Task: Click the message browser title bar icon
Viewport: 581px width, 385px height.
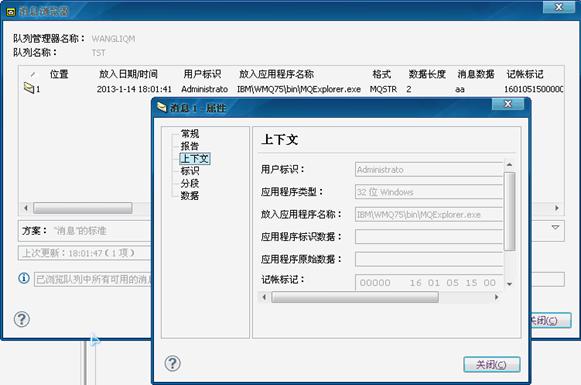Action: click(x=11, y=11)
